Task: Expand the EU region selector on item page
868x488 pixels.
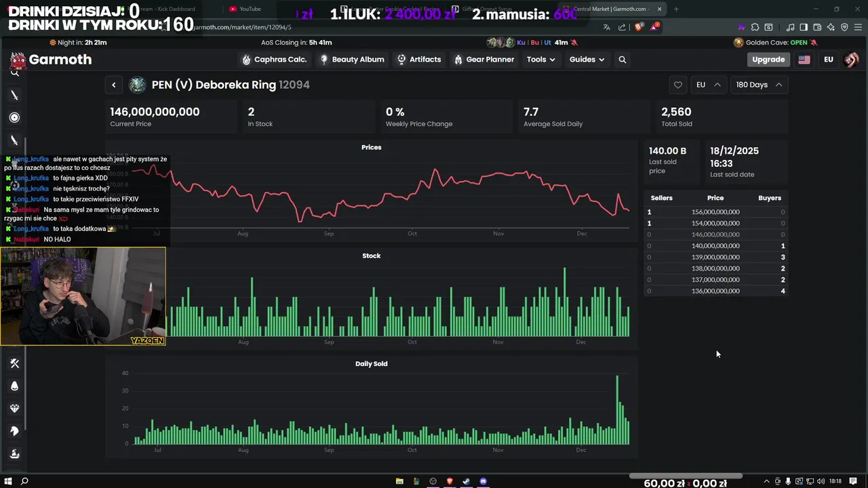Action: pos(708,85)
